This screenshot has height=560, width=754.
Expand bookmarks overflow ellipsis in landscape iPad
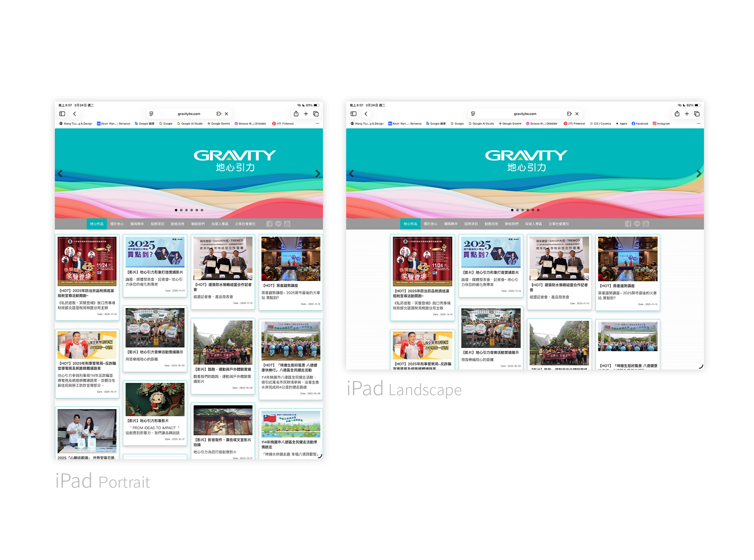[x=698, y=124]
